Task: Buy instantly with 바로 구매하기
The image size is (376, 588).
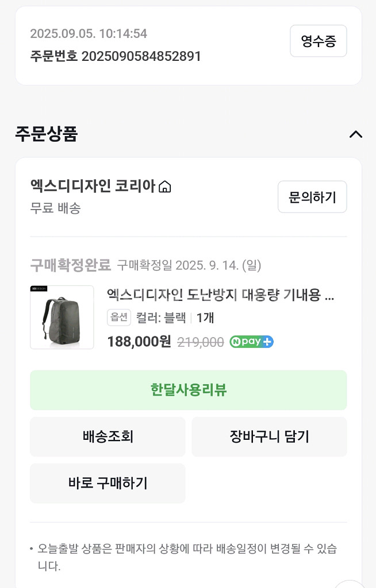Action: point(108,483)
